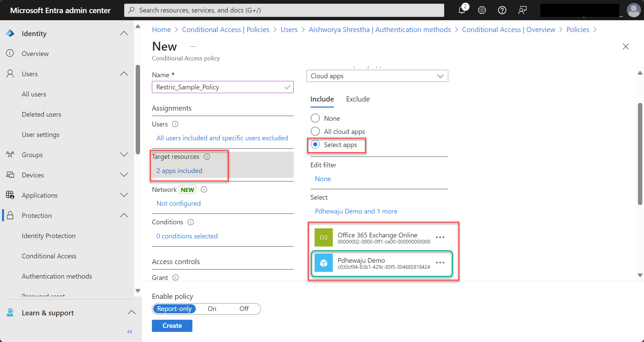Open the Not configured network link
The width and height of the screenshot is (644, 342).
point(179,203)
